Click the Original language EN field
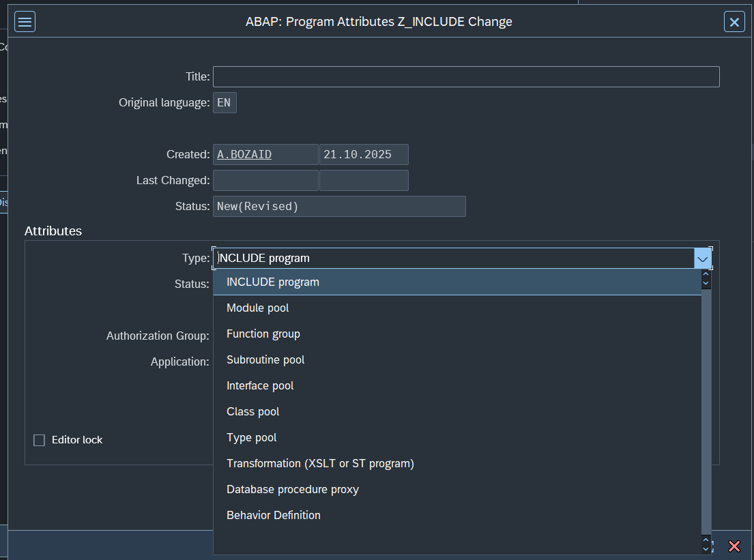The height and width of the screenshot is (560, 754). pyautogui.click(x=224, y=103)
